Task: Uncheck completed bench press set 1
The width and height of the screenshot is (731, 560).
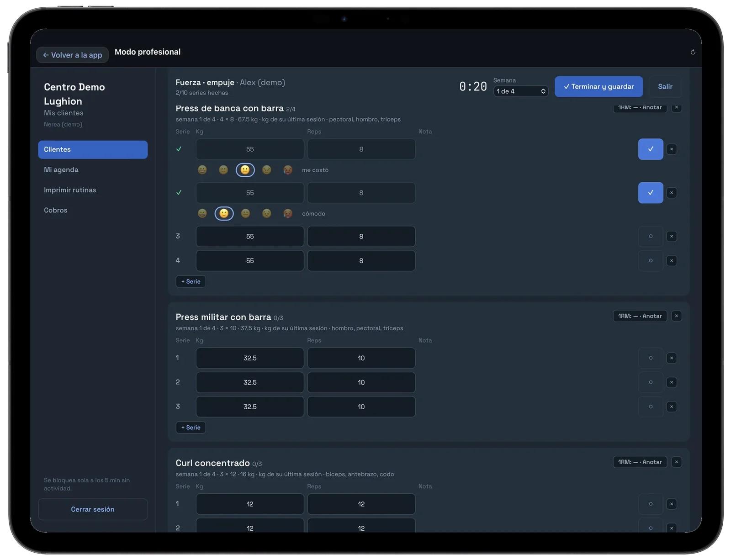Action: (651, 149)
